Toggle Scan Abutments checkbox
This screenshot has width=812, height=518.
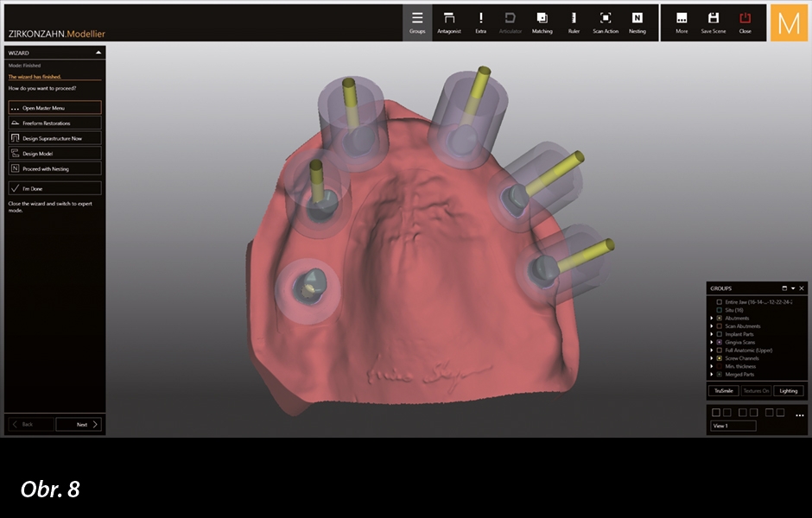pyautogui.click(x=719, y=326)
